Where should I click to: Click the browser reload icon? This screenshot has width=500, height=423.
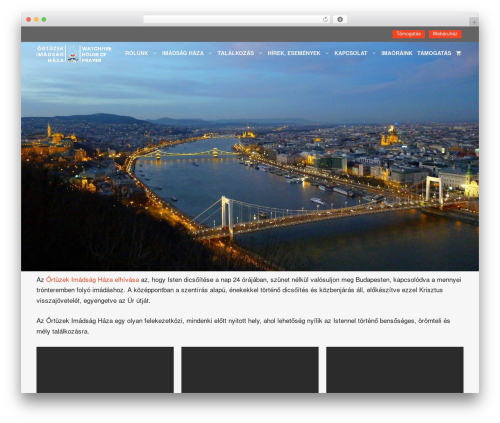[x=325, y=19]
